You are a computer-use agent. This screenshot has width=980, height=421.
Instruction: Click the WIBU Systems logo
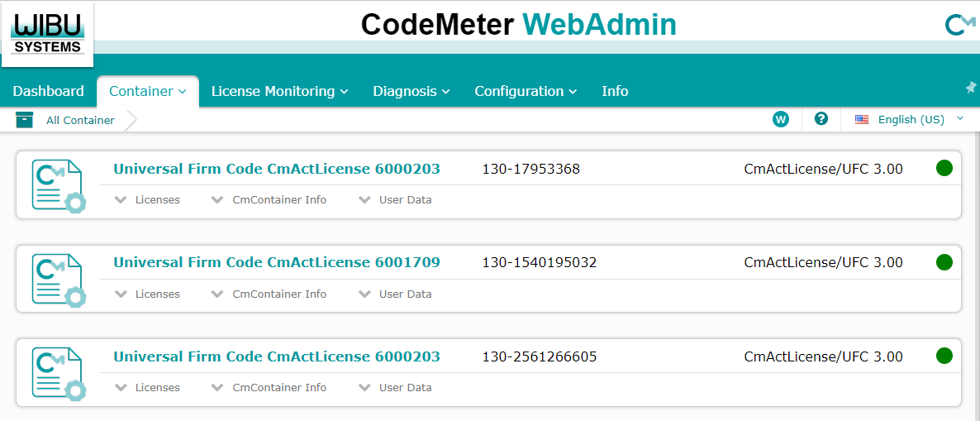click(48, 34)
